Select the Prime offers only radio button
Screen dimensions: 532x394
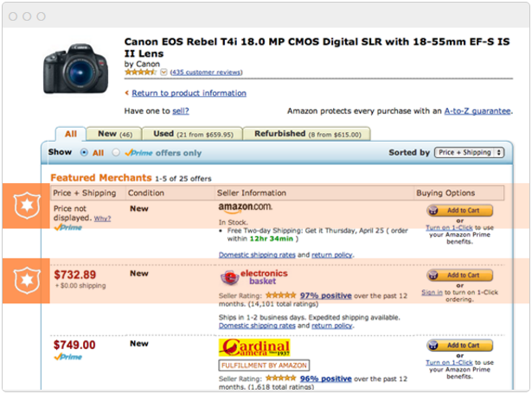click(x=117, y=152)
